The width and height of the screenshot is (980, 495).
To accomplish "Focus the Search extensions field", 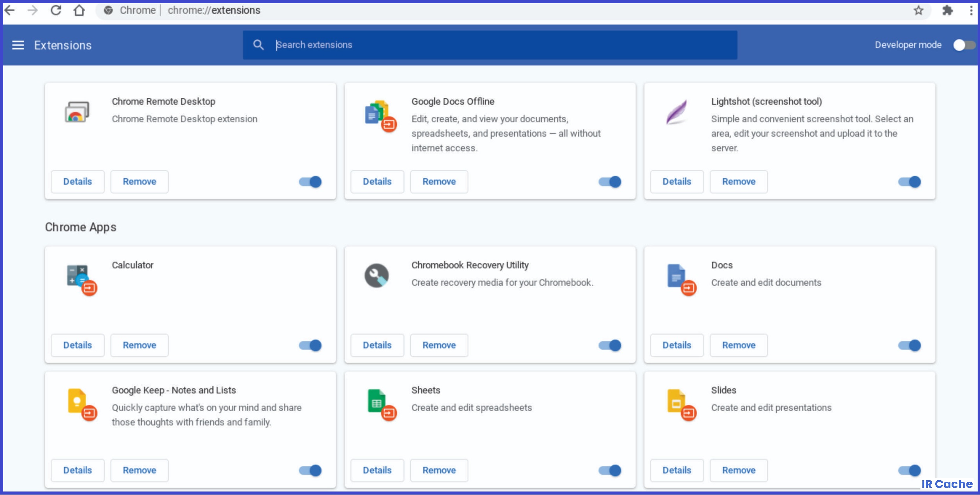I will [x=490, y=45].
